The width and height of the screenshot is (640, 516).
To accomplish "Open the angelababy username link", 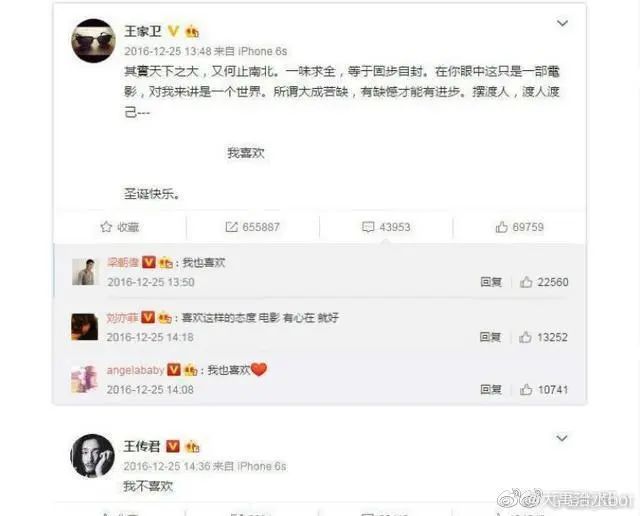I will click(x=136, y=370).
